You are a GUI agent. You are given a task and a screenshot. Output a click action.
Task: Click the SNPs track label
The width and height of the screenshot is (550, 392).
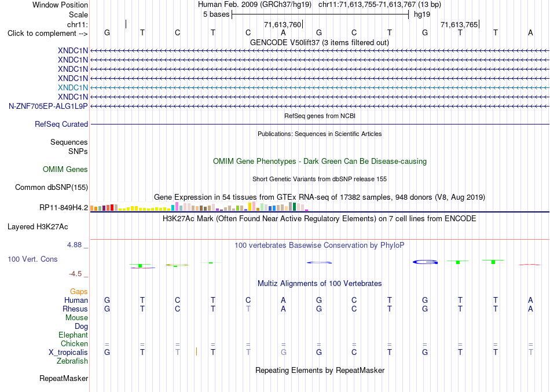[78, 151]
